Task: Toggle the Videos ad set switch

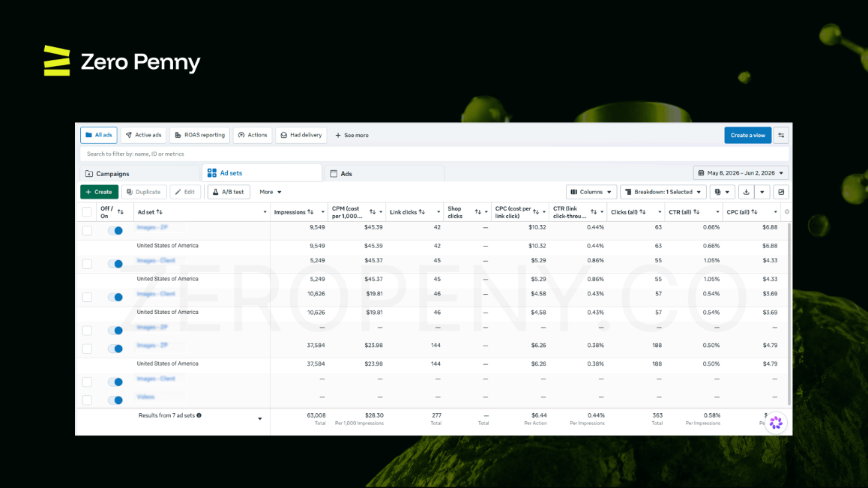Action: [115, 400]
